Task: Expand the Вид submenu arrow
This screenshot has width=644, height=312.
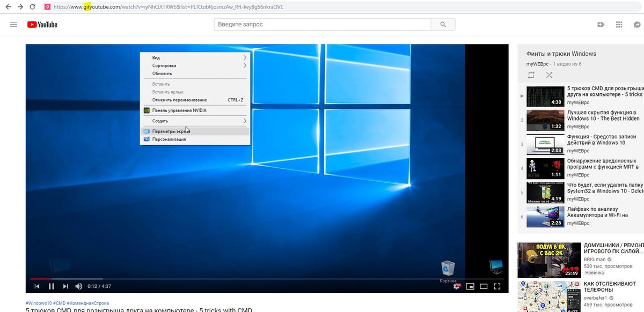Action: (245, 58)
